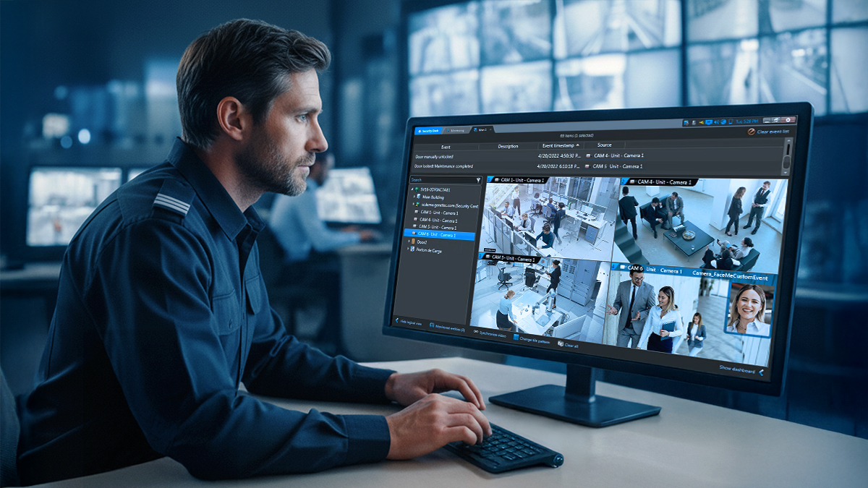
Task: Expand the Main Building tree node
Action: 414,197
